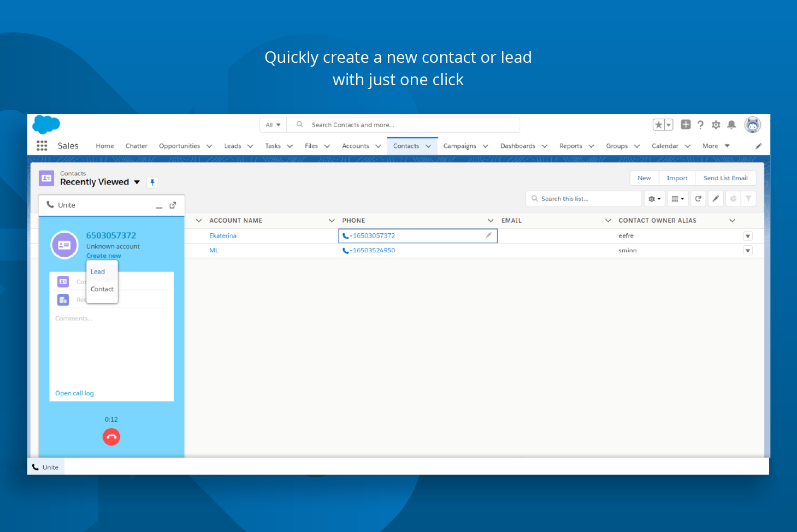Open the App Launcher grid icon

point(42,146)
